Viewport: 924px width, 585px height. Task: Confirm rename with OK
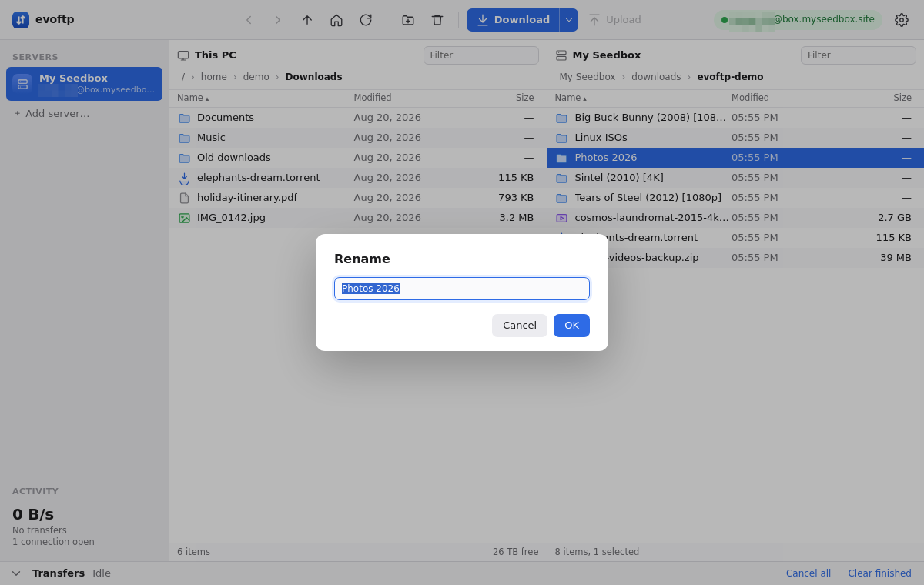571,326
